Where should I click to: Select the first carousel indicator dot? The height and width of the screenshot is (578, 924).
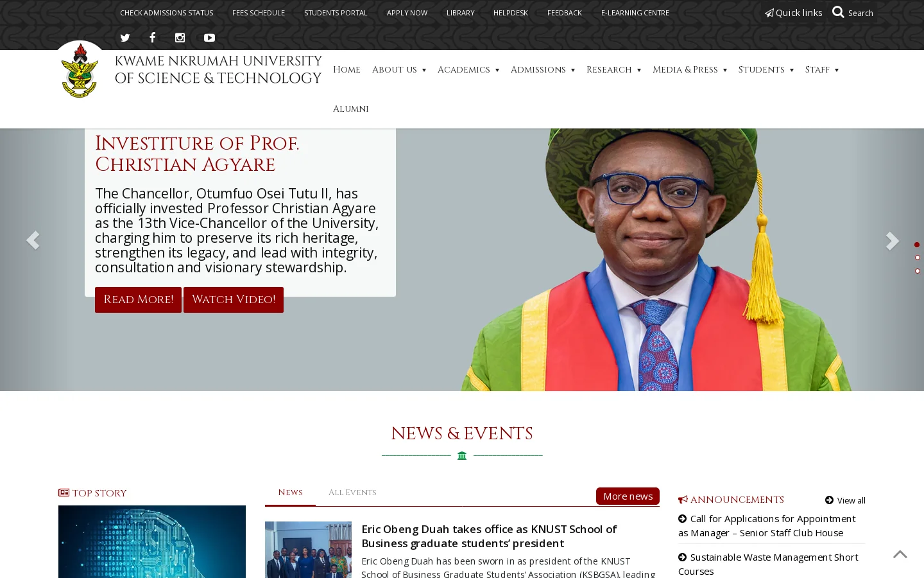(x=917, y=245)
